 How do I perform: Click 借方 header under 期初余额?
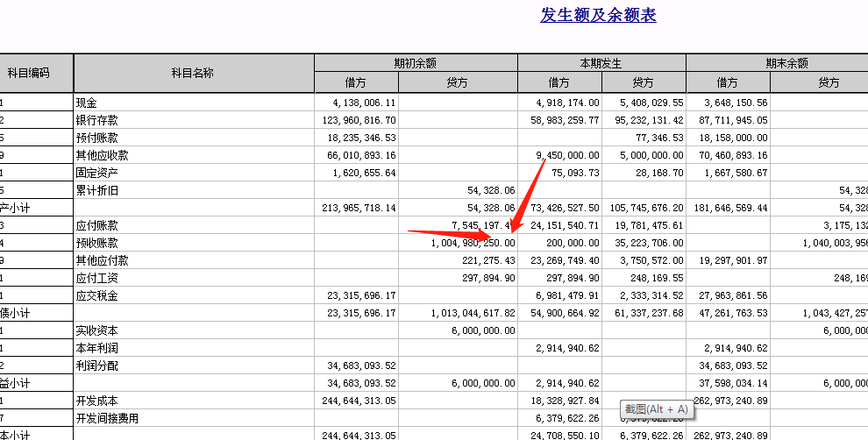(355, 82)
